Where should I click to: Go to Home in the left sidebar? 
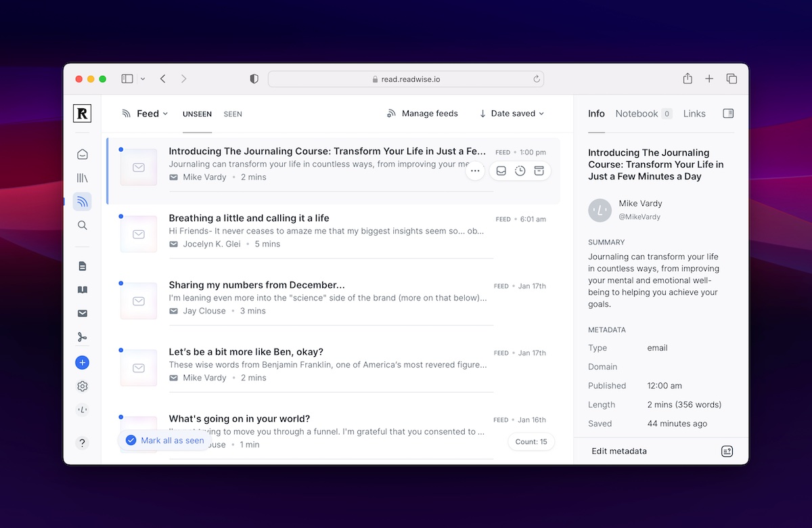pyautogui.click(x=82, y=154)
